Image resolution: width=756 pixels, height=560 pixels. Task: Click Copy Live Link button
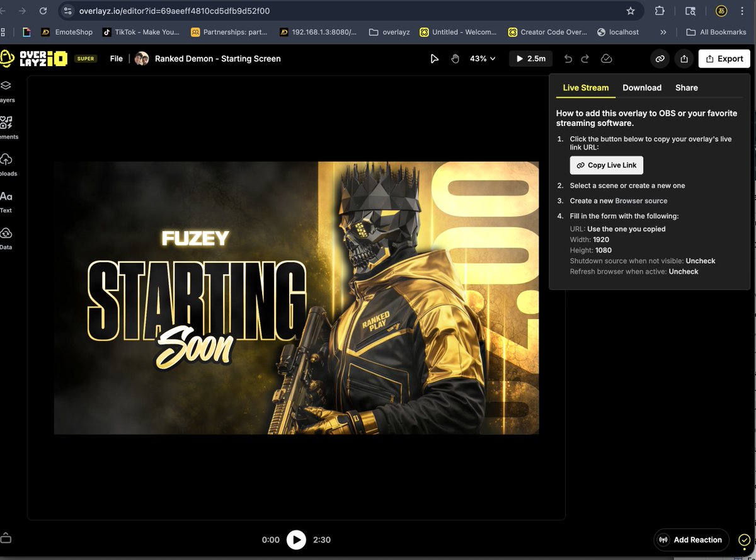[607, 165]
